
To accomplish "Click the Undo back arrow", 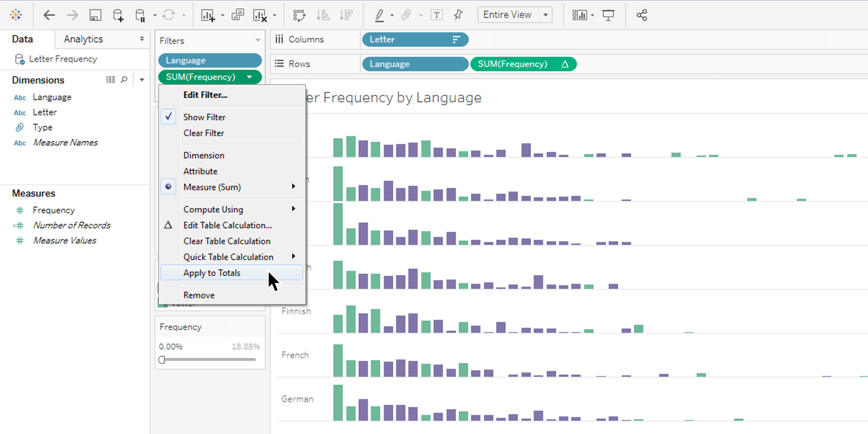I will [x=49, y=15].
